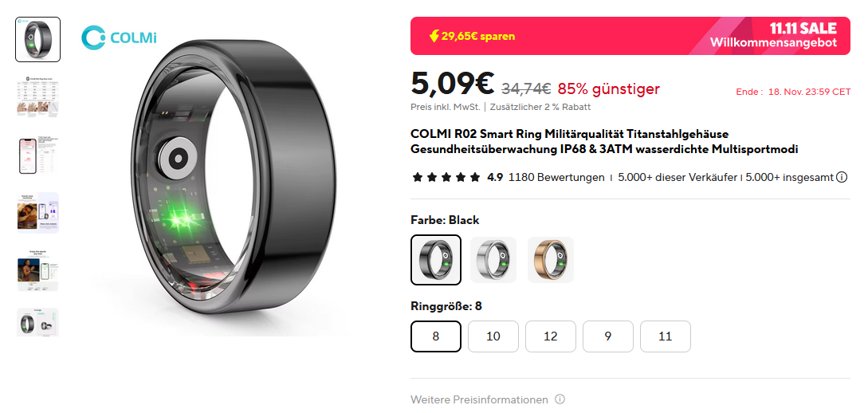Screen dimensions: 868x413
Task: Click the five-star rating icons
Action: (446, 178)
